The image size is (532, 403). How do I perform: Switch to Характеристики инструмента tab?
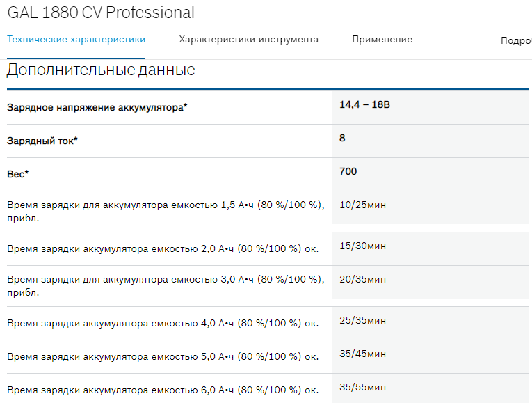248,40
